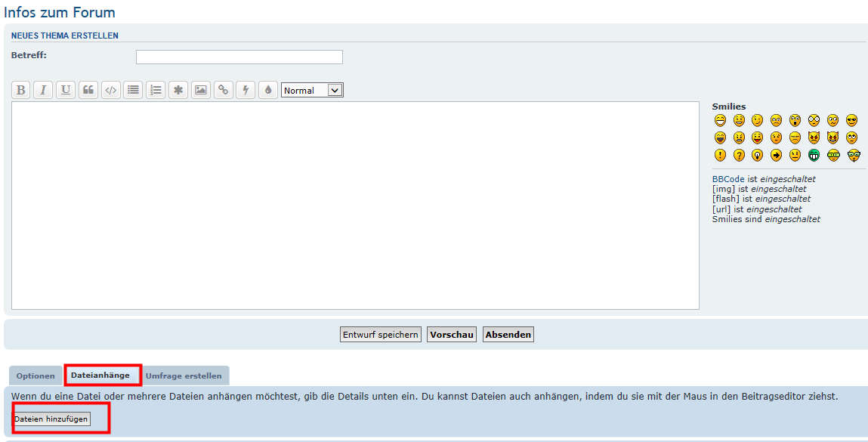Insert a URL link tag
Image resolution: width=868 pixels, height=442 pixels.
223,90
